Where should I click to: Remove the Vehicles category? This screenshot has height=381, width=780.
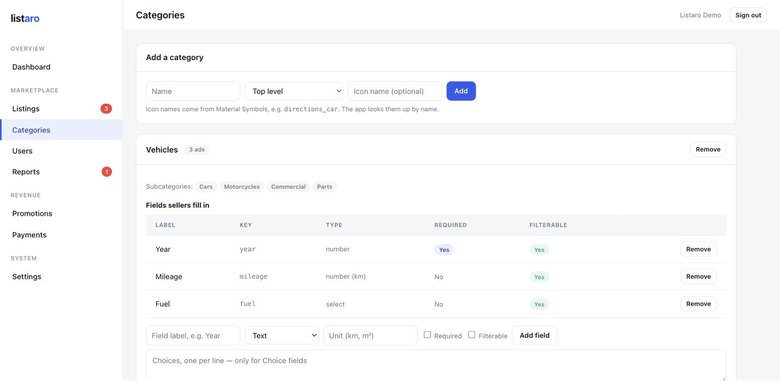pyautogui.click(x=708, y=149)
